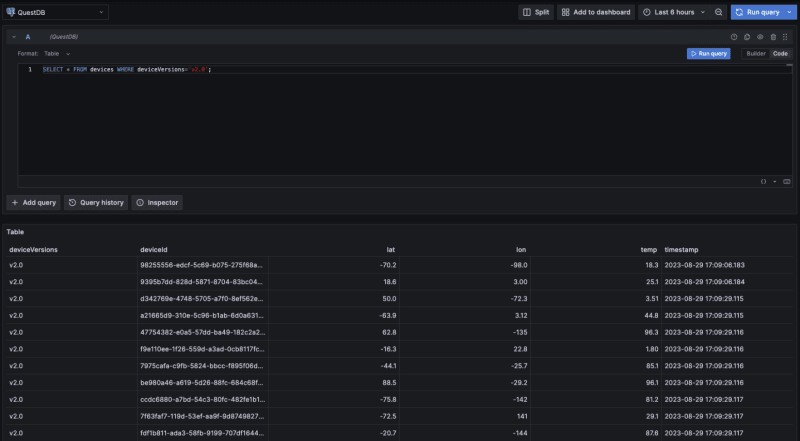
Task: Click lat value -70.2
Action: pyautogui.click(x=388, y=265)
